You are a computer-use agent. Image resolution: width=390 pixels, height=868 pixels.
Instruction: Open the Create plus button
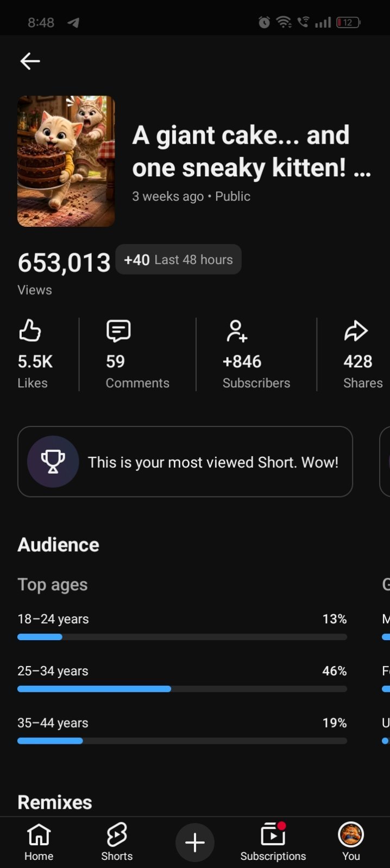tap(195, 843)
